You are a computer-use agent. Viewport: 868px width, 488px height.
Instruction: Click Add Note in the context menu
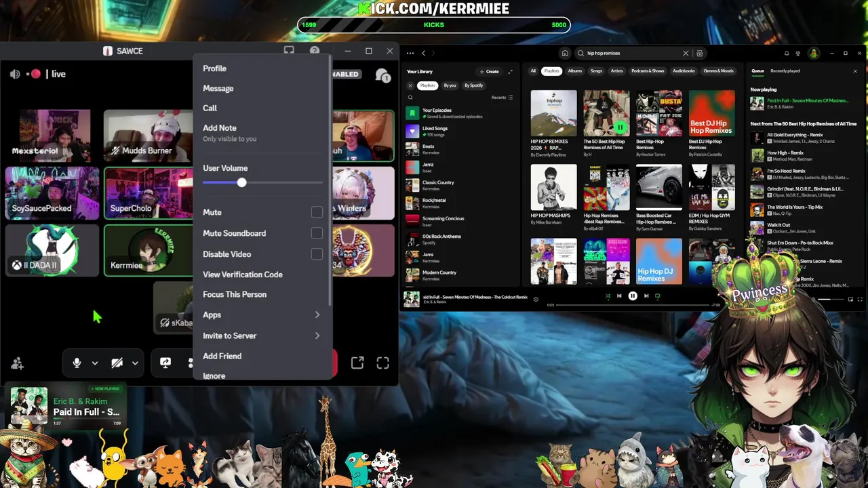point(261,132)
